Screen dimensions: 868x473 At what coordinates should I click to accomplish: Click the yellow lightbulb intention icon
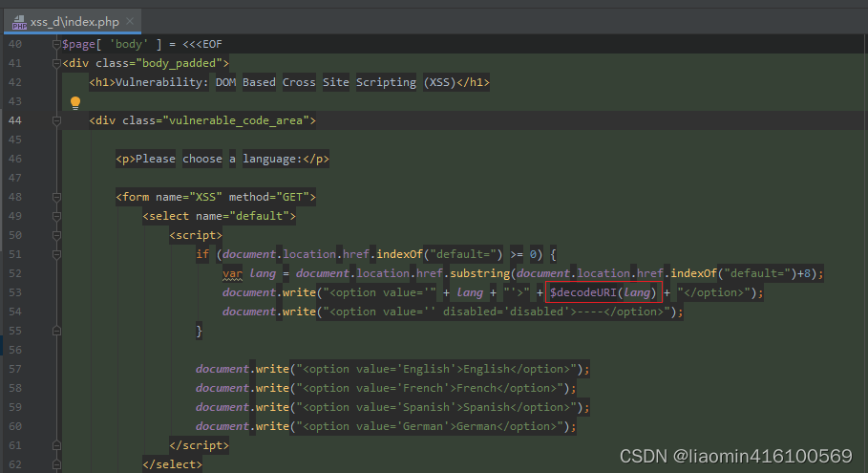75,102
